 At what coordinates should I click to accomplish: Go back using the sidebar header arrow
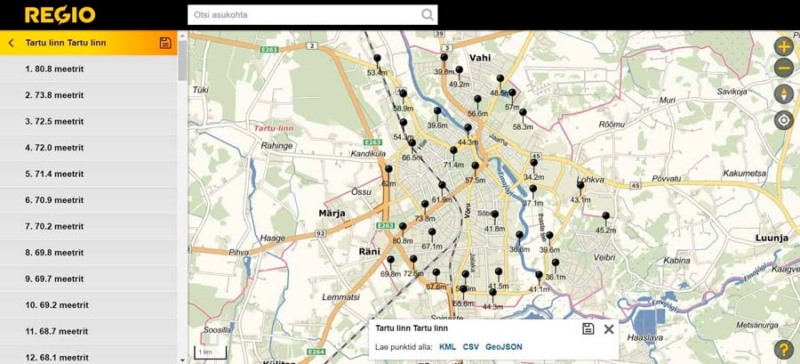tap(11, 43)
